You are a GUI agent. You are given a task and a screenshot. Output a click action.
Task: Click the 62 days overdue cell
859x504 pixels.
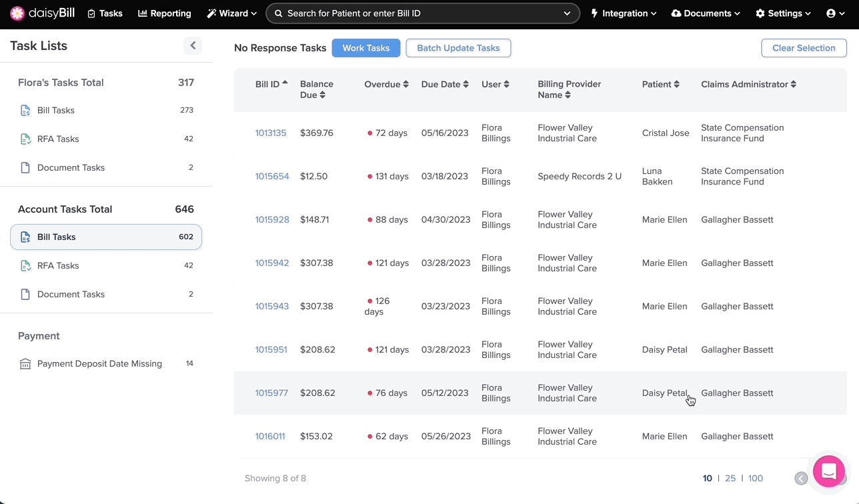pyautogui.click(x=387, y=437)
